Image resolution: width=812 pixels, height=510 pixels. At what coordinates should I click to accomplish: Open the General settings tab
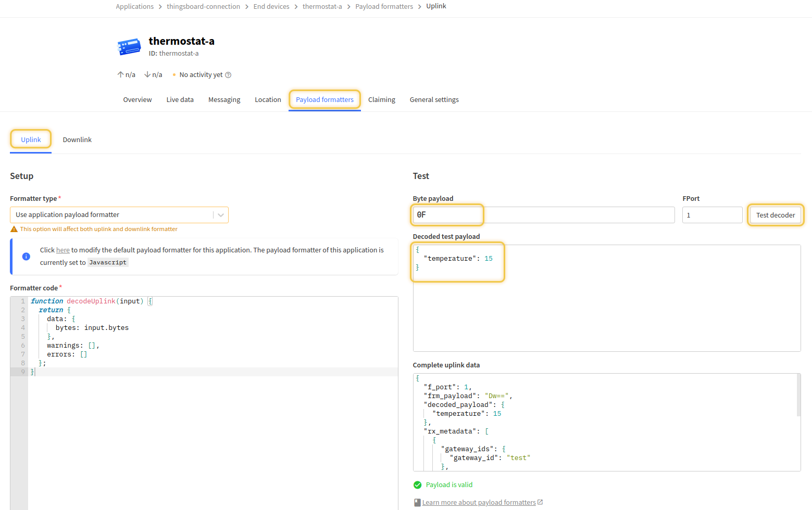coord(434,100)
